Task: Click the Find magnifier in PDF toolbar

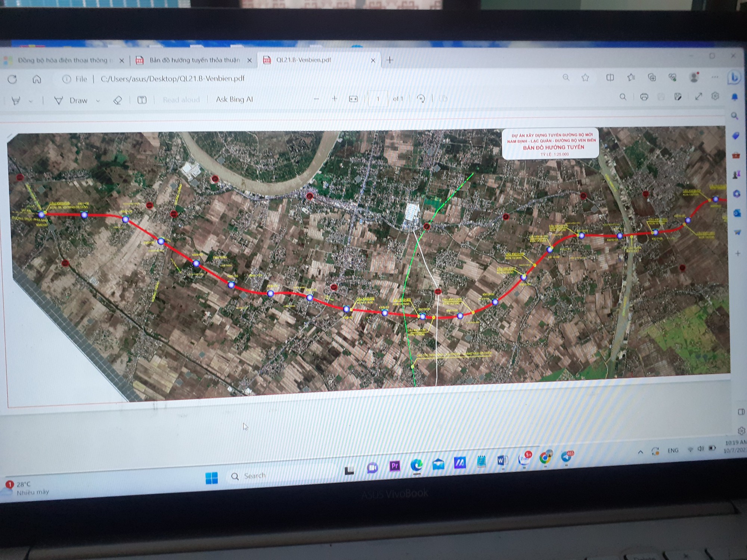Action: [x=623, y=97]
